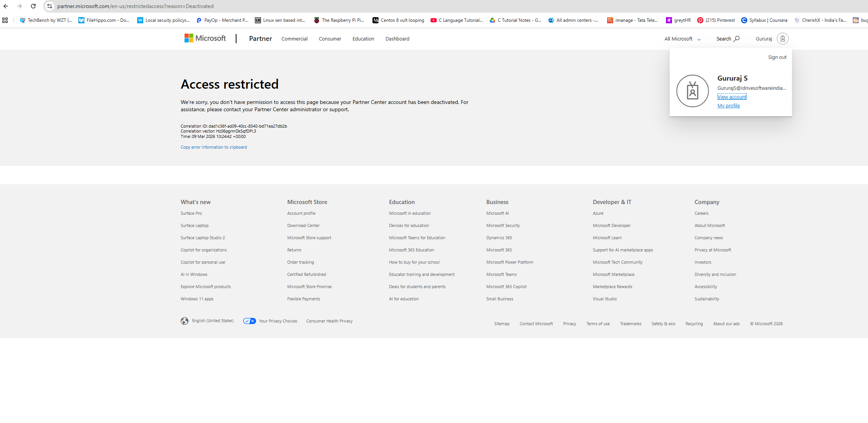Click Sign out in account popup
This screenshot has height=423, width=868.
tap(777, 57)
